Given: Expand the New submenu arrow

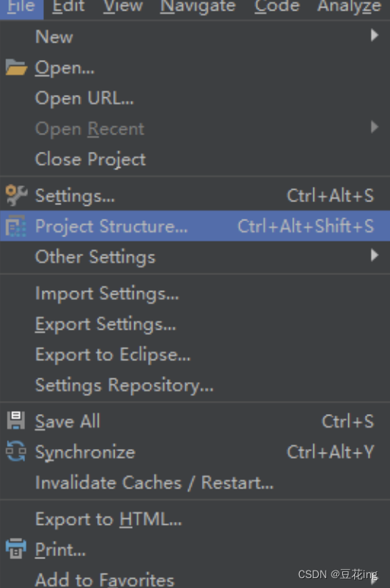Looking at the screenshot, I should coord(374,36).
